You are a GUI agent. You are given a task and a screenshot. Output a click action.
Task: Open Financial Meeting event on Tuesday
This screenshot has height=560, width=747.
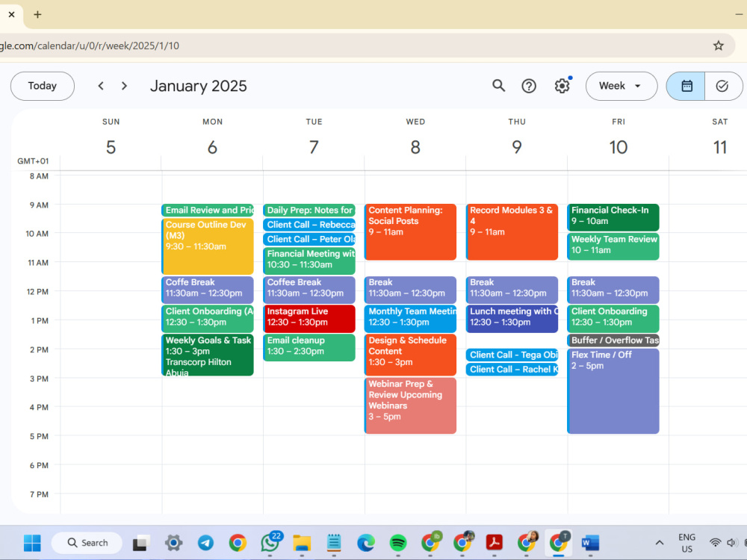click(x=309, y=261)
